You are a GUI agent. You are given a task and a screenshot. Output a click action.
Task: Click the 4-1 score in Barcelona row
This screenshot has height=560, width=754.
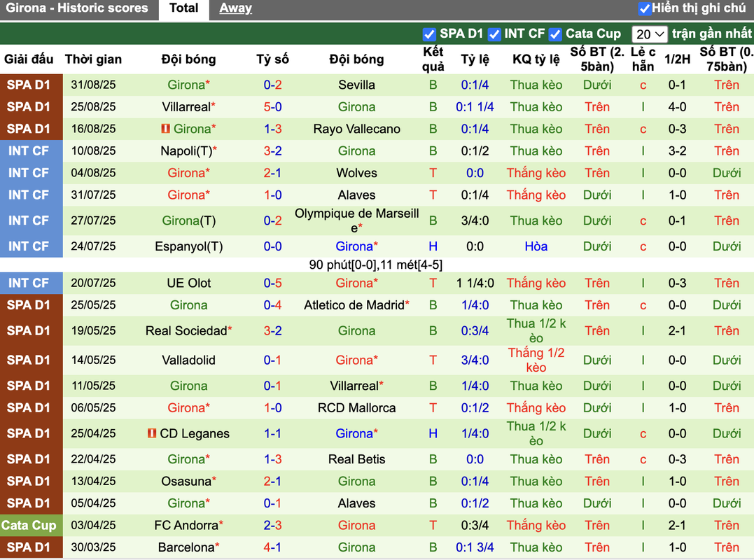coord(272,547)
